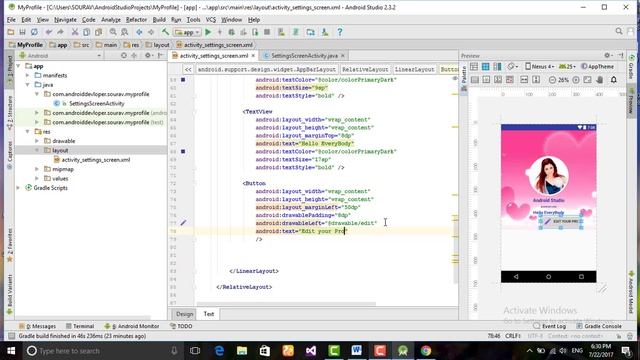Open Preview panel settings gear

tap(608, 56)
